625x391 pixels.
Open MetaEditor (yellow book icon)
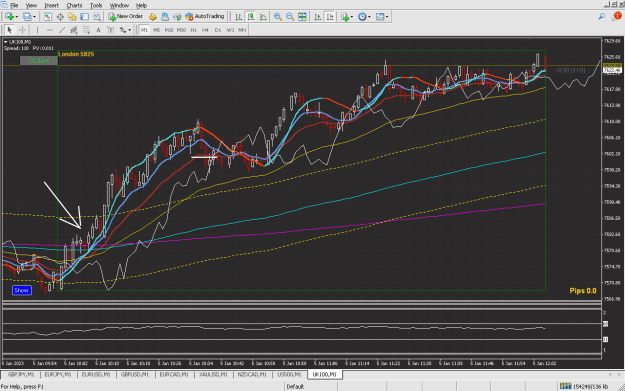(153, 17)
